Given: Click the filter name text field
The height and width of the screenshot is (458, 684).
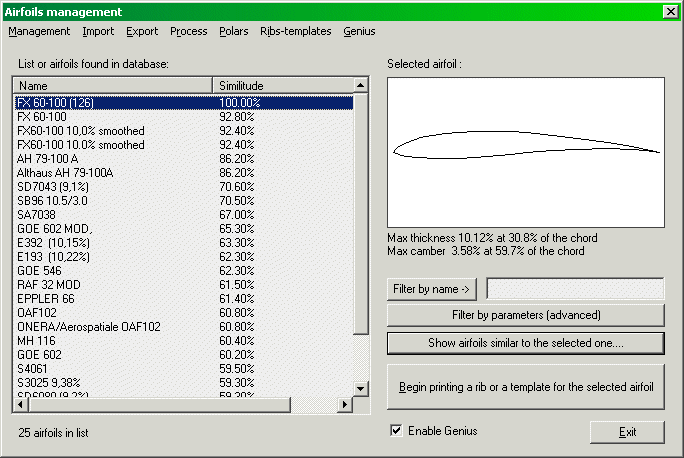Looking at the screenshot, I should click(575, 289).
